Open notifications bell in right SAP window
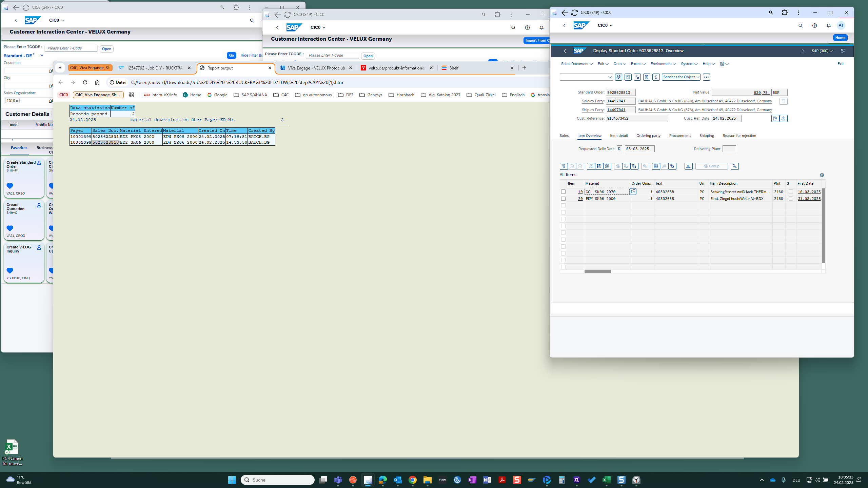The width and height of the screenshot is (868, 488). (x=828, y=26)
